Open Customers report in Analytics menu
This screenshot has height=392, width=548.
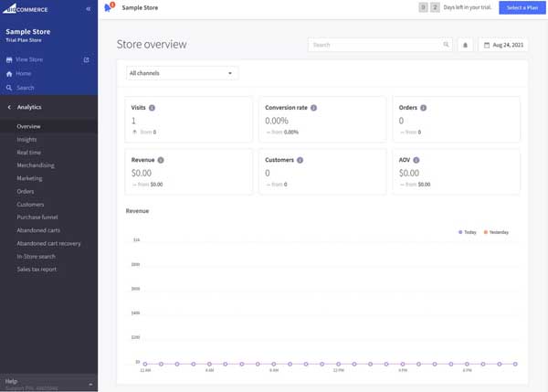[x=30, y=204]
